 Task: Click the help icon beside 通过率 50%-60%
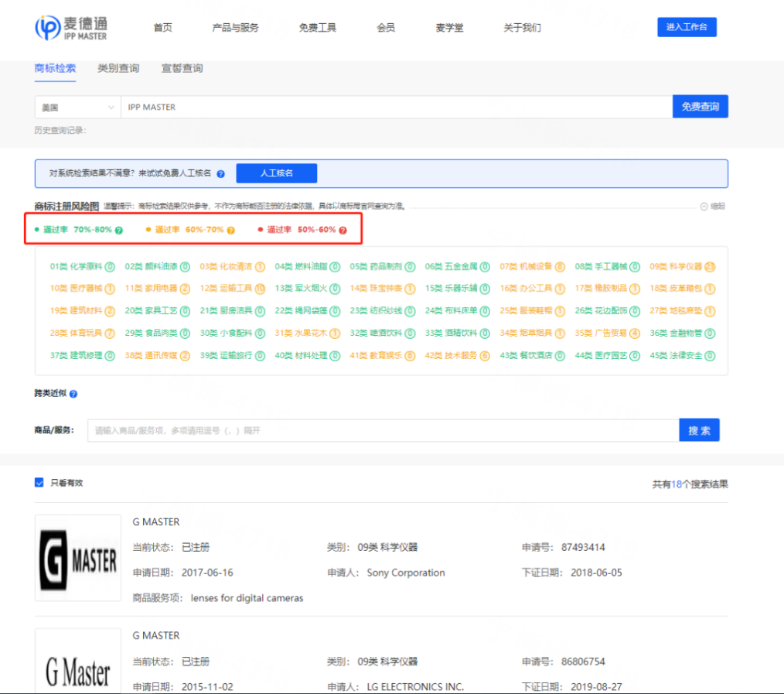[x=343, y=230]
